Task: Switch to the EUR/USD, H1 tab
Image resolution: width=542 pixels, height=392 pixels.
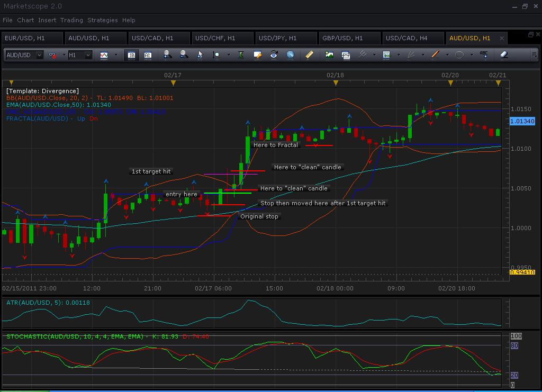Action: pos(32,38)
